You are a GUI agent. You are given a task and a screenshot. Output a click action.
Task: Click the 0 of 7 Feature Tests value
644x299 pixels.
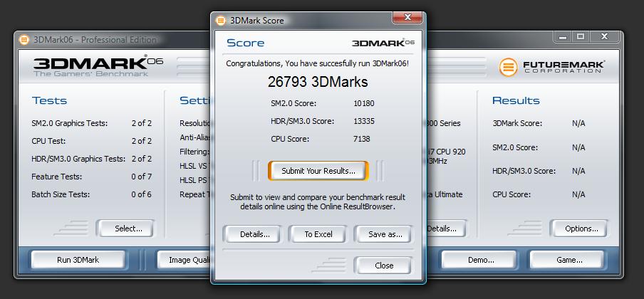point(142,177)
